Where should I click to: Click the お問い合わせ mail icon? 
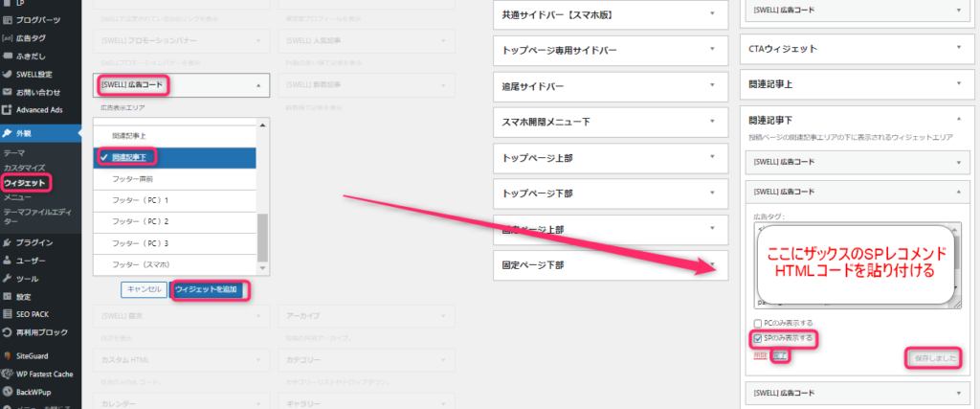point(8,92)
